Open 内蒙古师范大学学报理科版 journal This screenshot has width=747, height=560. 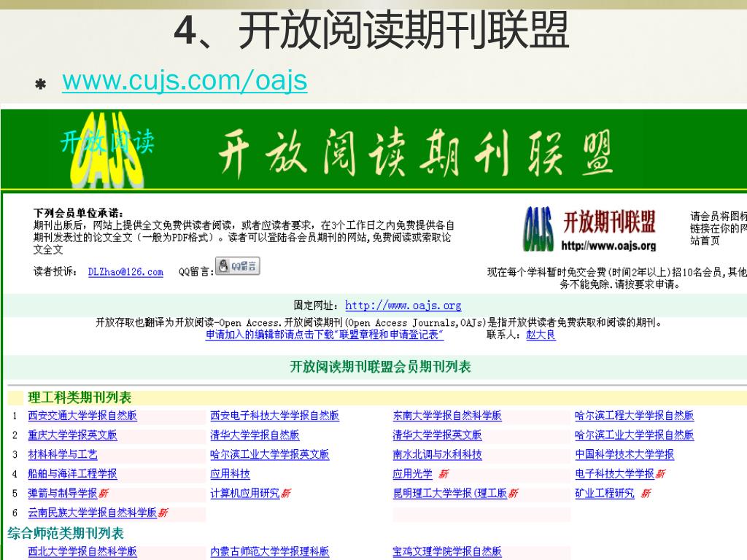click(x=270, y=552)
